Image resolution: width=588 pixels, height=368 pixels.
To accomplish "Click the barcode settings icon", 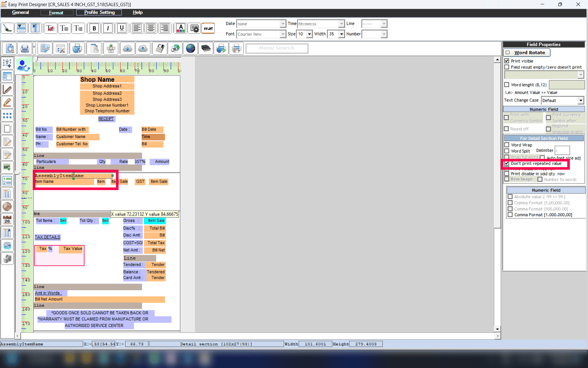I will tap(194, 28).
